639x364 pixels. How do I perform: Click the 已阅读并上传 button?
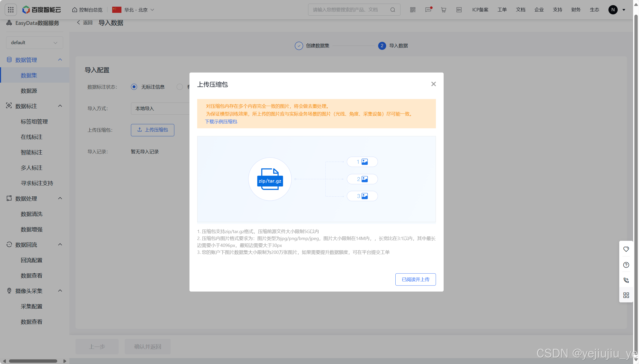coord(415,279)
